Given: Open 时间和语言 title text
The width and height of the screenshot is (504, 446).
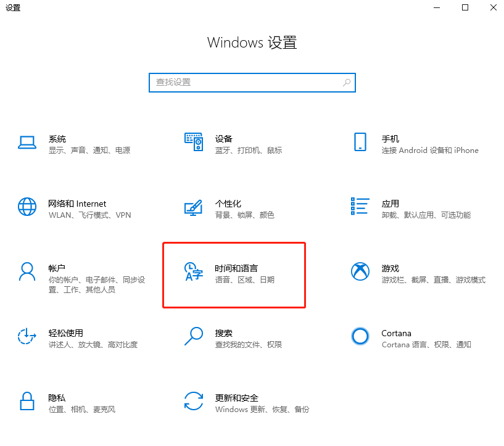Looking at the screenshot, I should click(x=236, y=268).
